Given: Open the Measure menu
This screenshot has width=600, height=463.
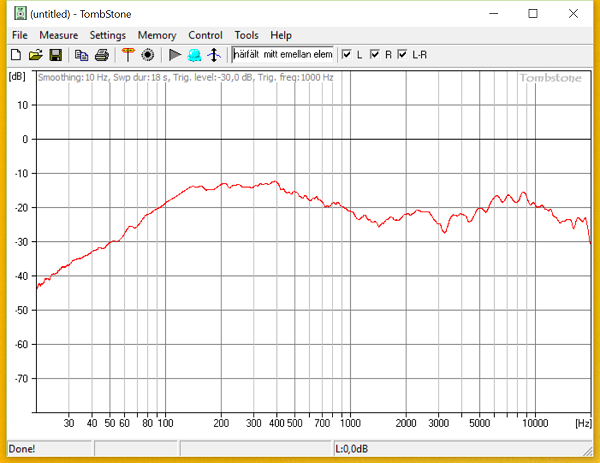Looking at the screenshot, I should pos(59,35).
